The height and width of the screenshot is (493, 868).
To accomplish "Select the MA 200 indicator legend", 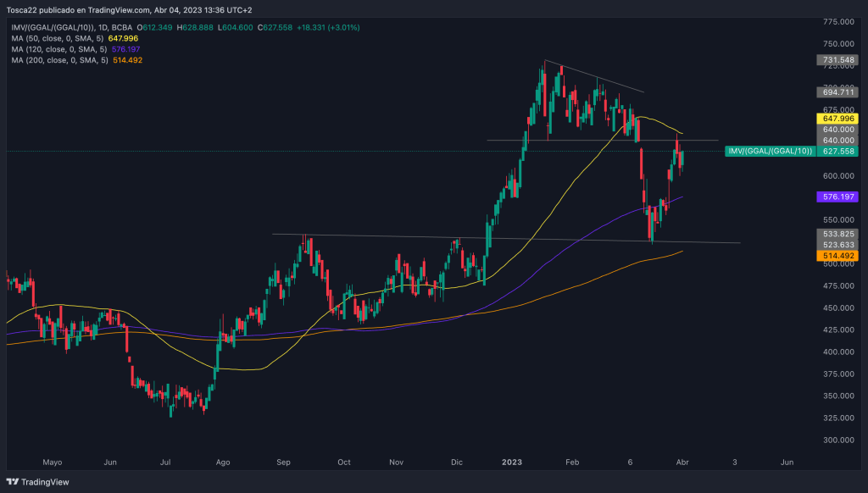I will tap(56, 60).
